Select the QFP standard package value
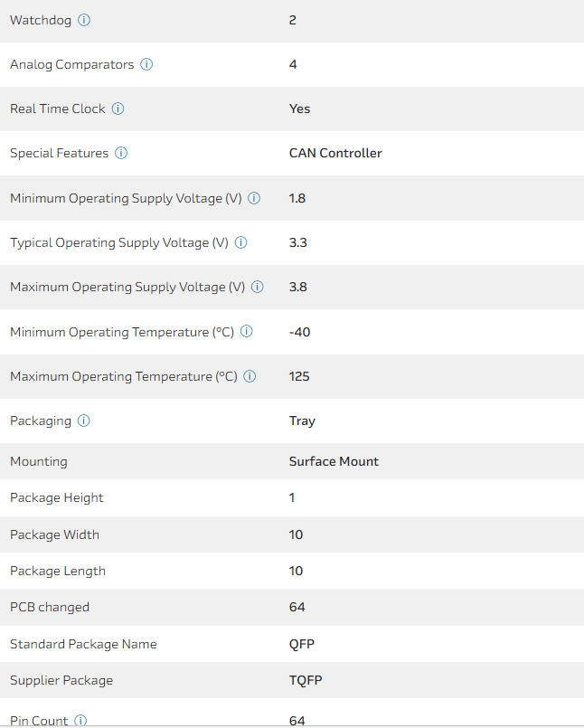This screenshot has width=584, height=728. coord(302,644)
